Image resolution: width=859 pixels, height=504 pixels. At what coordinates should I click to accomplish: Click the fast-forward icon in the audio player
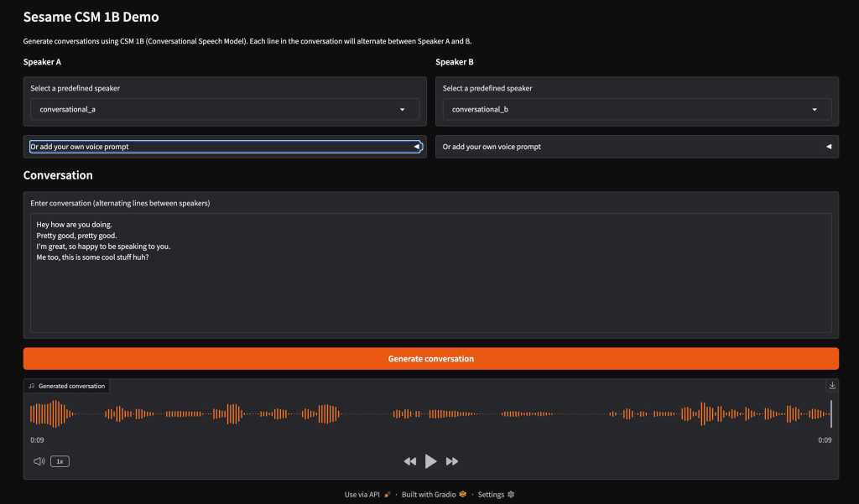click(x=452, y=460)
